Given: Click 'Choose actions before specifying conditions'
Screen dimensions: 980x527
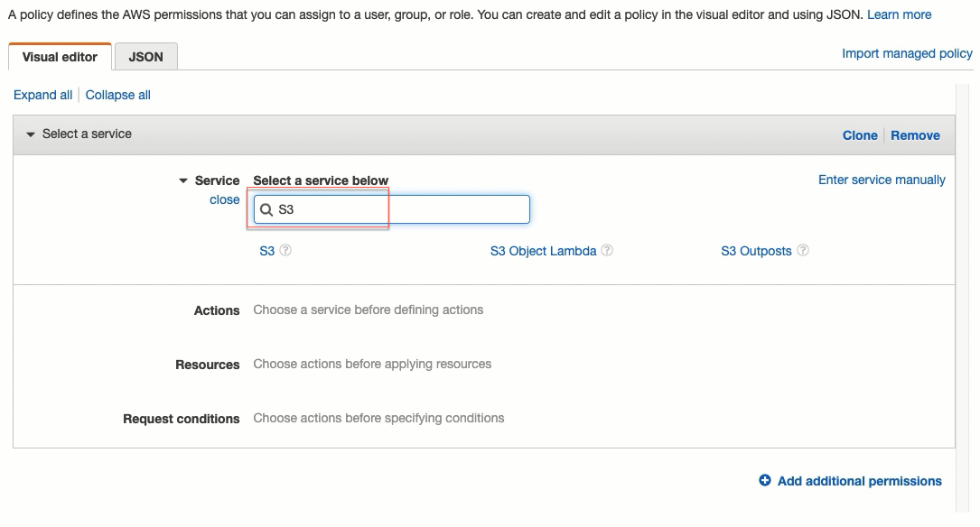Looking at the screenshot, I should 378,418.
